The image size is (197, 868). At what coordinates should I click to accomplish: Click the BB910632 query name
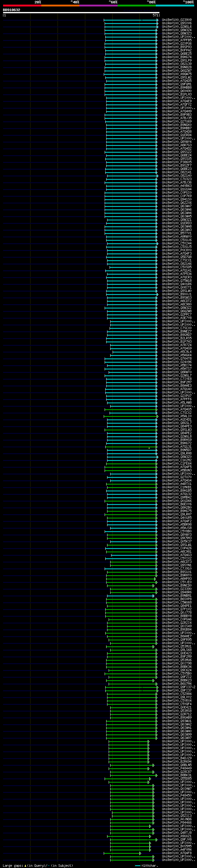(x=11, y=10)
